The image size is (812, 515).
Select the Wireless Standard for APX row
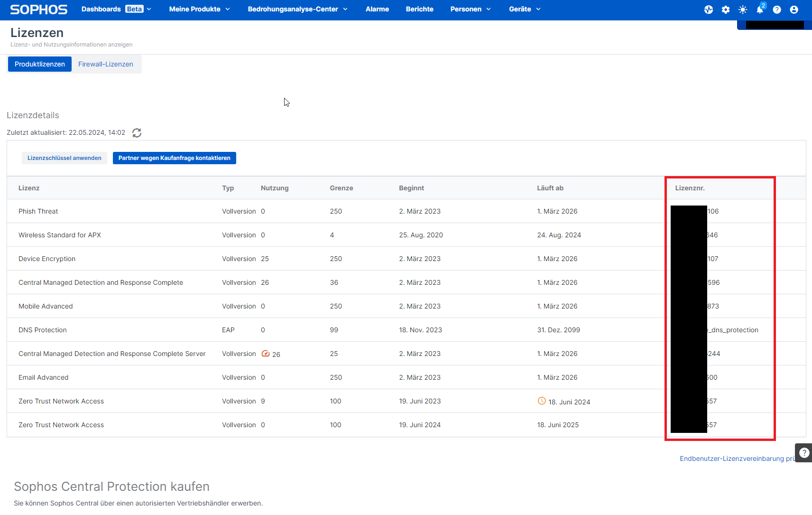[406, 235]
